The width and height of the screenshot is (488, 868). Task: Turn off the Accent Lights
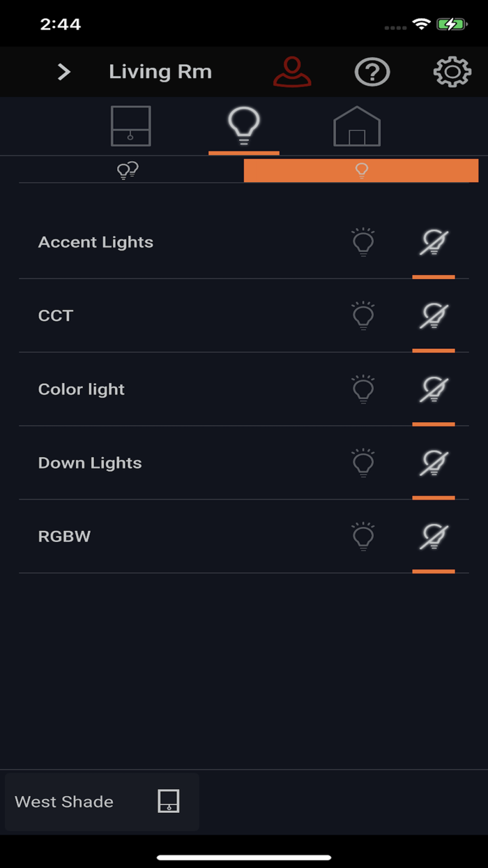[x=434, y=242]
